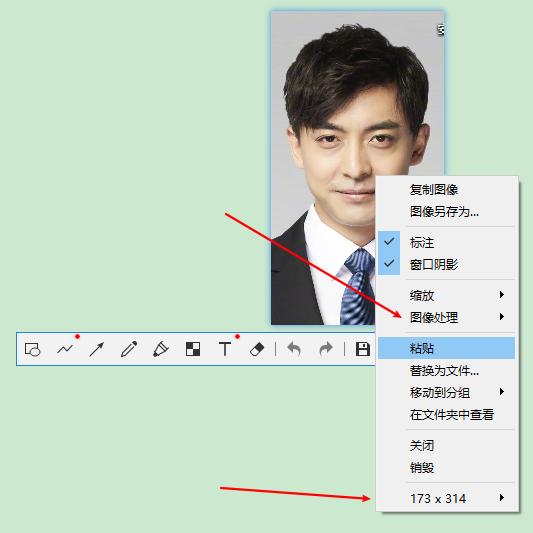Click the save floppy disk icon
This screenshot has height=533, width=533.
363,349
